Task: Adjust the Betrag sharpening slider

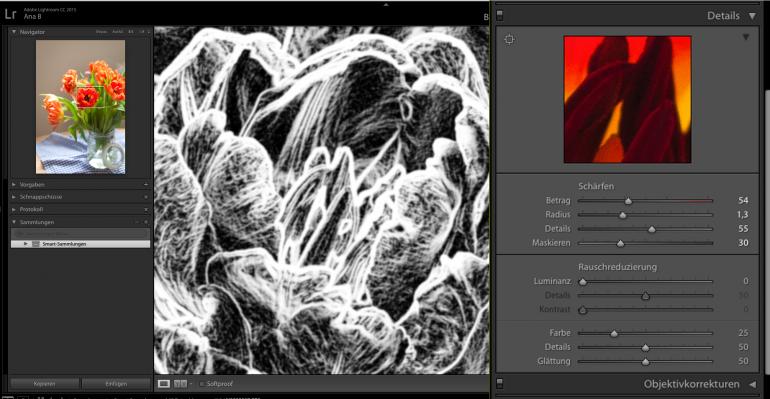Action: click(x=628, y=201)
